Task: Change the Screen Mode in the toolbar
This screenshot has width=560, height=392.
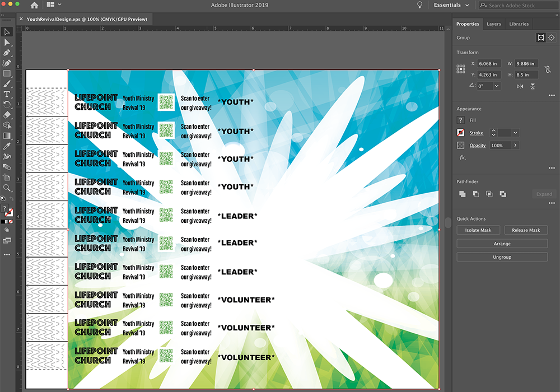Action: point(7,241)
